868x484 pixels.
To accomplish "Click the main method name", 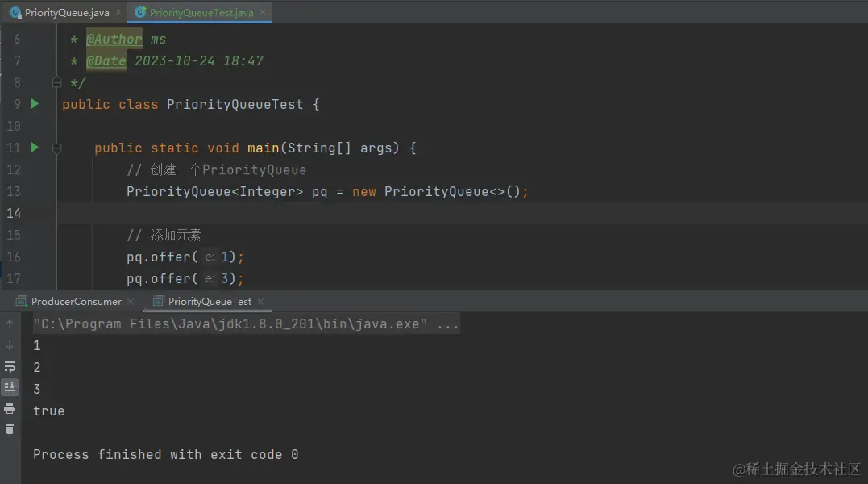I will 263,148.
